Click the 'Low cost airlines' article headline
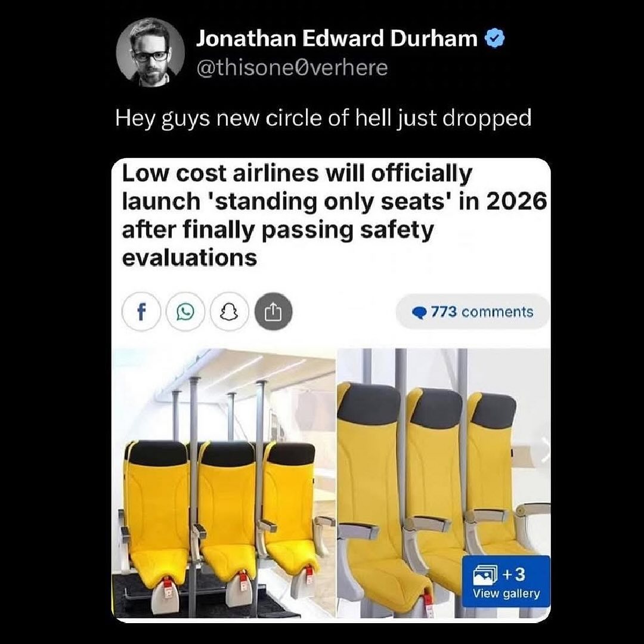This screenshot has width=644, height=644. click(x=335, y=216)
